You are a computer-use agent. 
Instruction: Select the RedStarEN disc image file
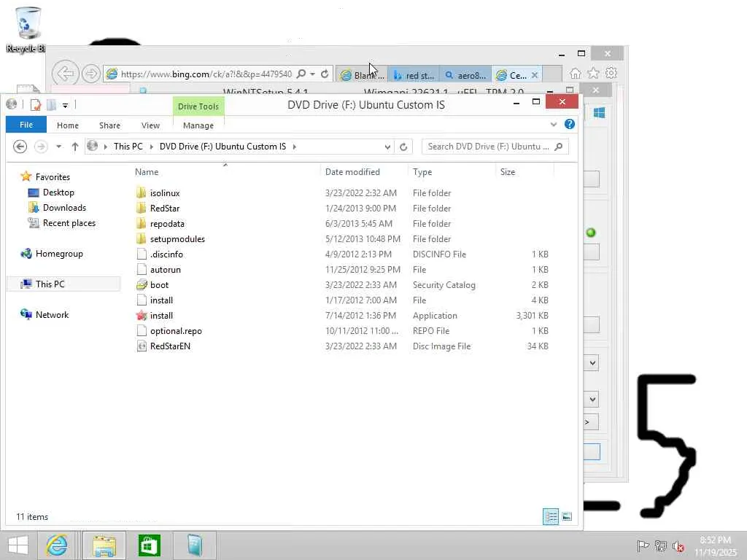170,346
